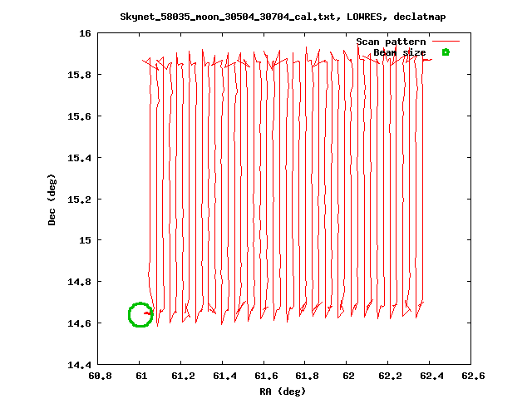532x399 pixels.
Task: Click the y-axis tick label 14.6
Action: (x=80, y=323)
